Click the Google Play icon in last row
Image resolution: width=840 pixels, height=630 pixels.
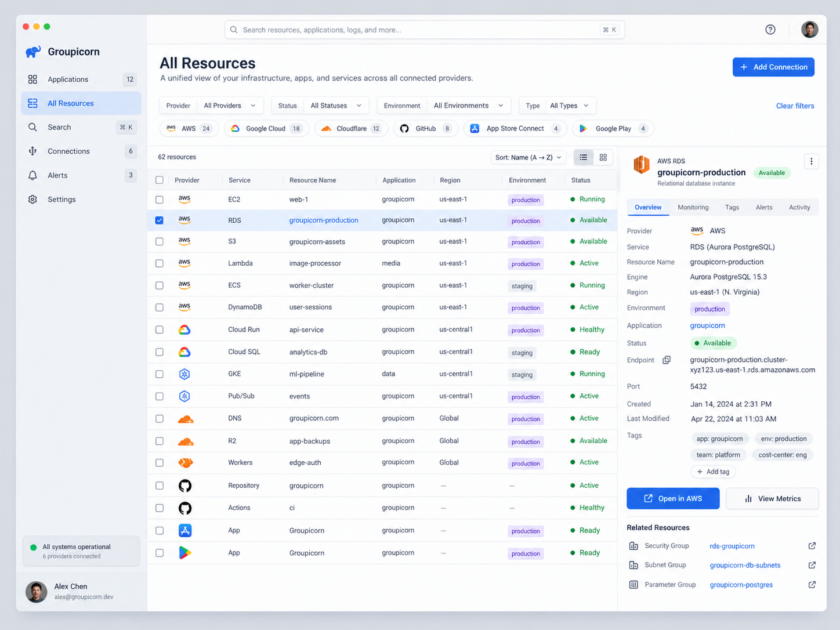185,553
